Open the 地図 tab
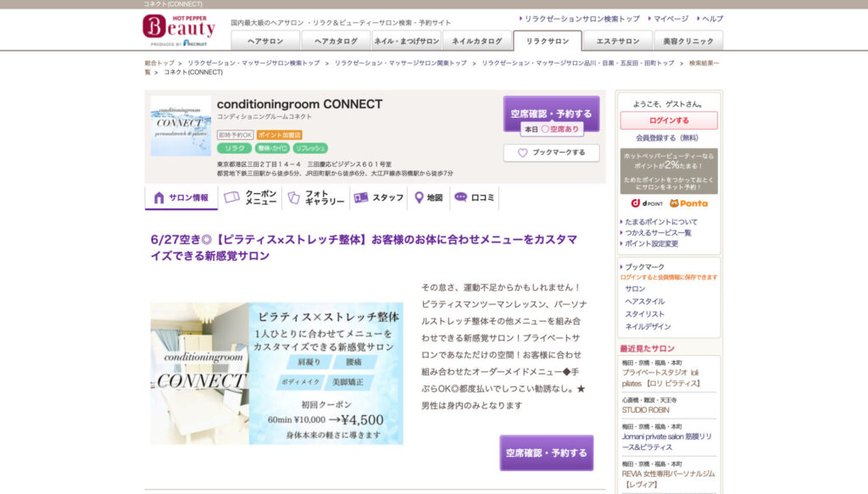The image size is (868, 494). [428, 198]
